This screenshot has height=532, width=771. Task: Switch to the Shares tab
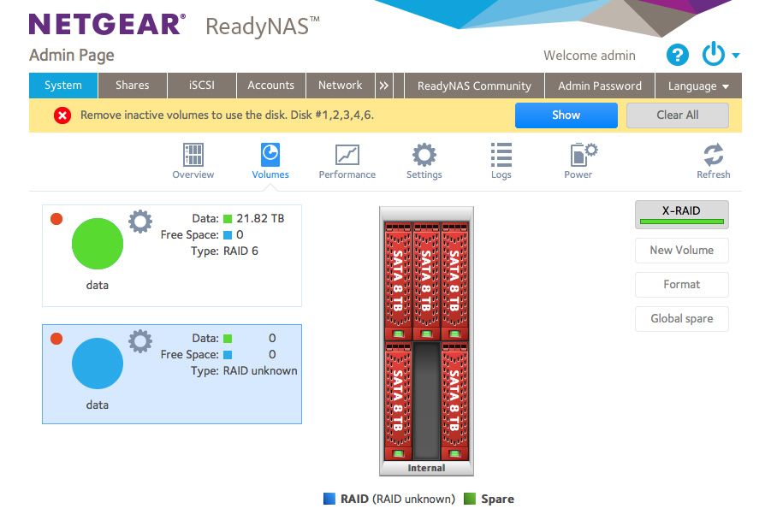[133, 86]
